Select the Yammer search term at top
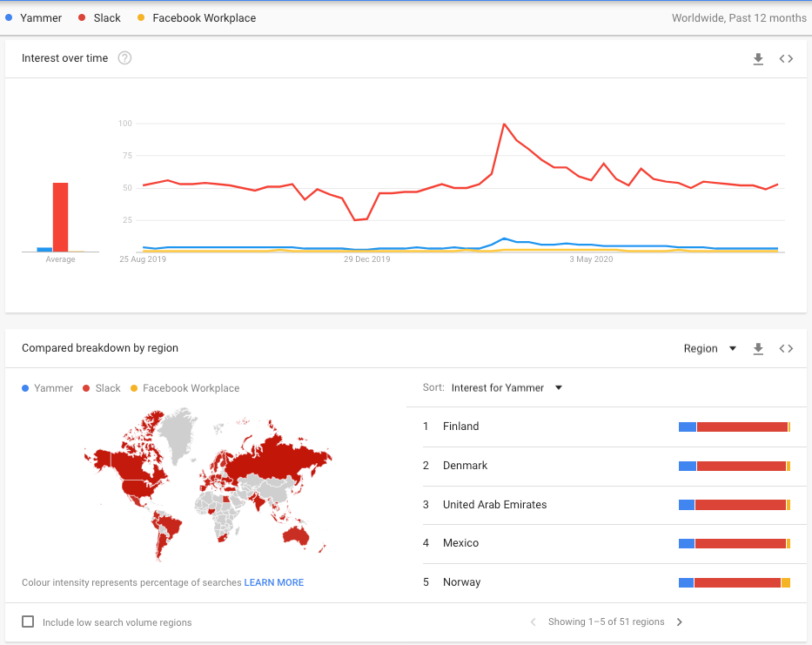The image size is (812, 645). click(40, 17)
